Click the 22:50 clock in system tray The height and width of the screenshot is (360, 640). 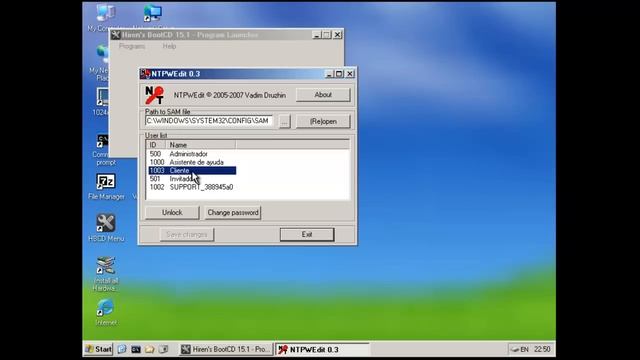542,349
